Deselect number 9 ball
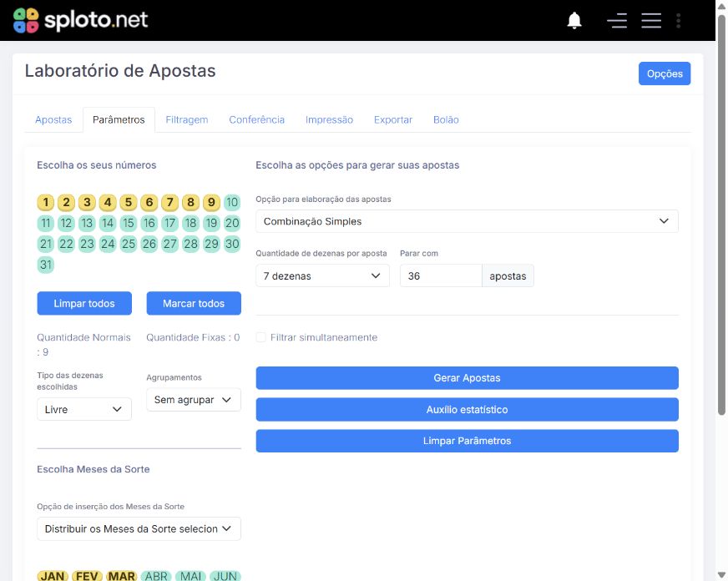 tap(211, 202)
